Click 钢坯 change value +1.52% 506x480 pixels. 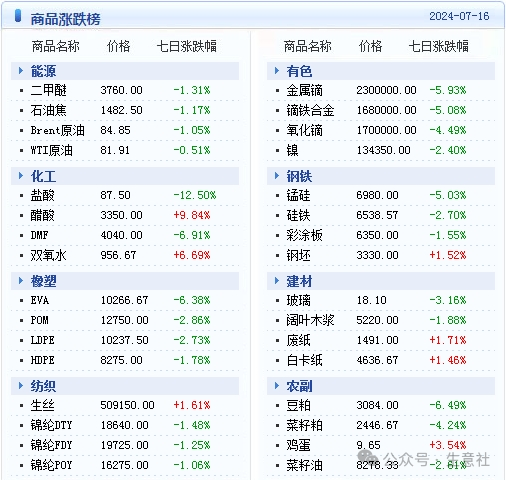pyautogui.click(x=448, y=255)
